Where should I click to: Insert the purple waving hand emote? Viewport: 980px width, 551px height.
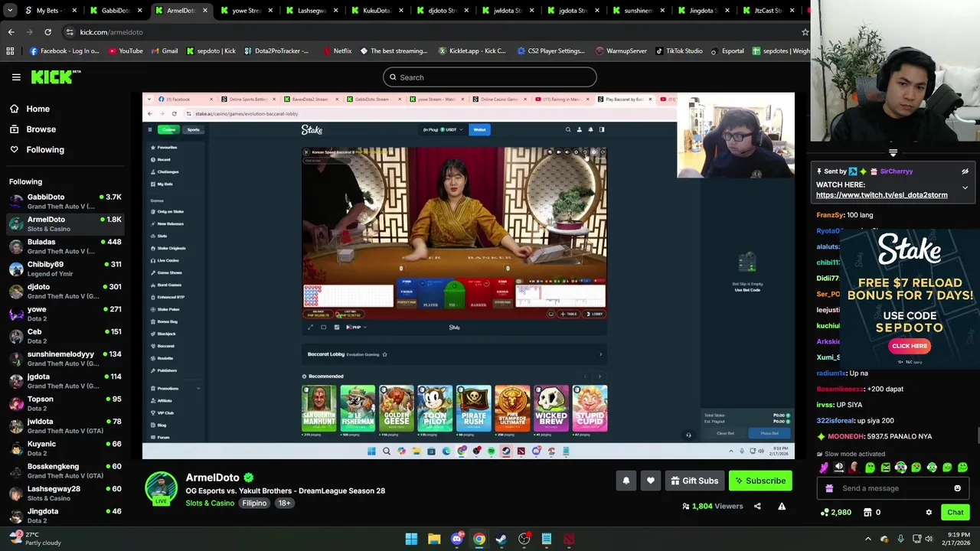pos(824,467)
